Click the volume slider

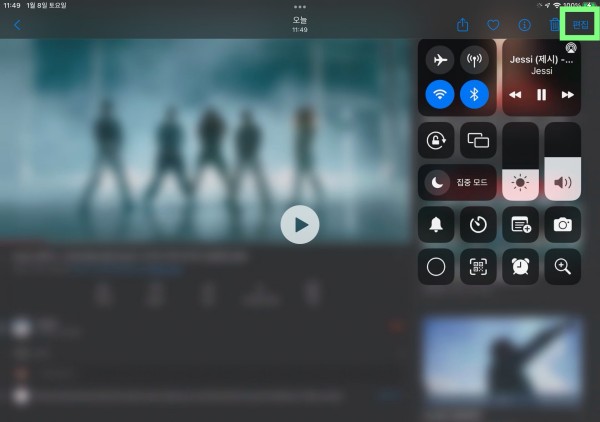[x=562, y=161]
